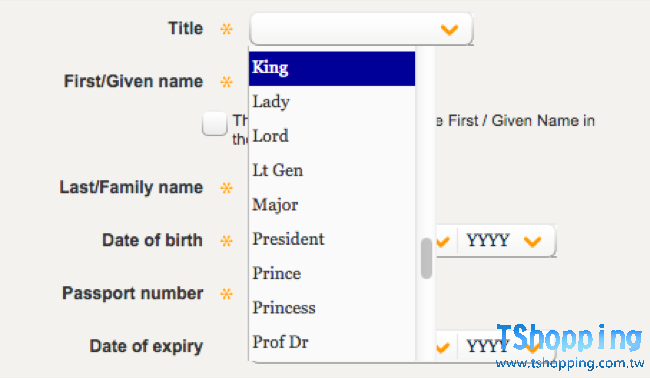This screenshot has height=378, width=650.
Task: Pick Prince from the title list
Action: [x=332, y=274]
